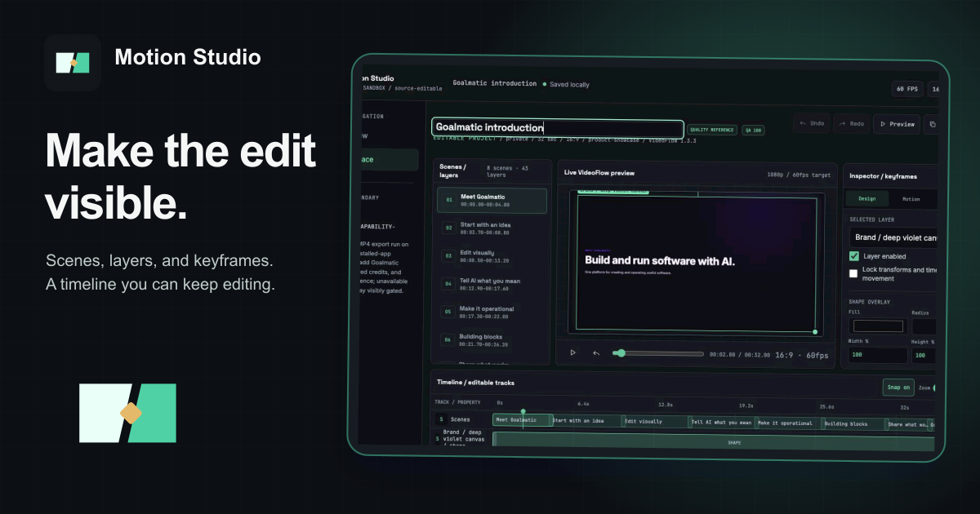This screenshot has width=980, height=514.
Task: Toggle the Snap on button in the timeline
Action: [898, 388]
